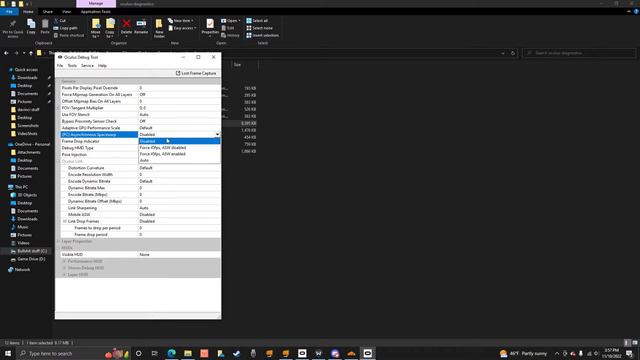The width and height of the screenshot is (640, 360).
Task: Expand the Layer HUD group
Action: (64, 275)
